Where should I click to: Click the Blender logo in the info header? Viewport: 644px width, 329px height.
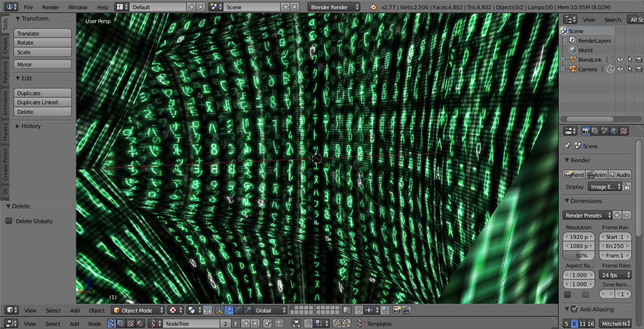pos(373,7)
